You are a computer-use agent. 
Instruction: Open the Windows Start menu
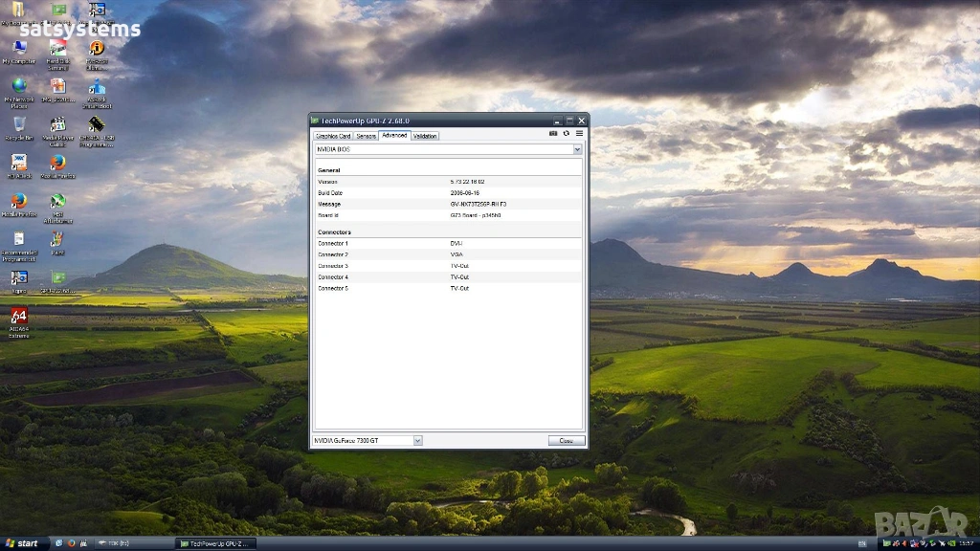(x=21, y=543)
